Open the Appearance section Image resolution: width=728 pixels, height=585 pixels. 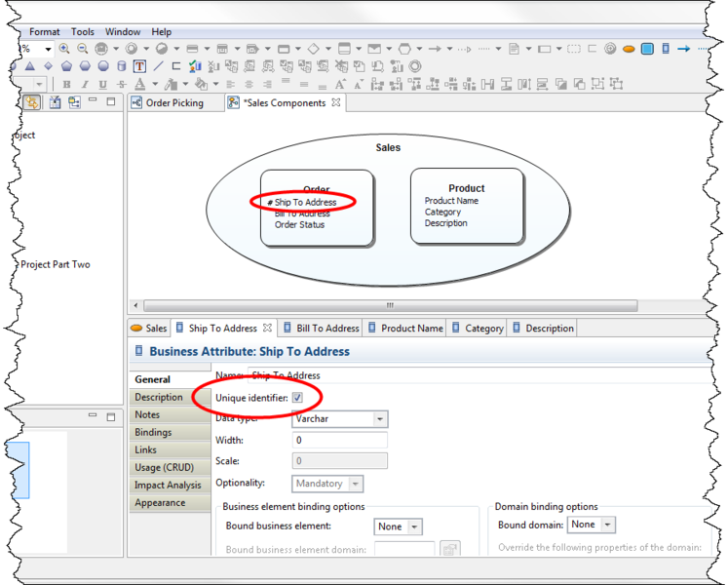[x=171, y=503]
